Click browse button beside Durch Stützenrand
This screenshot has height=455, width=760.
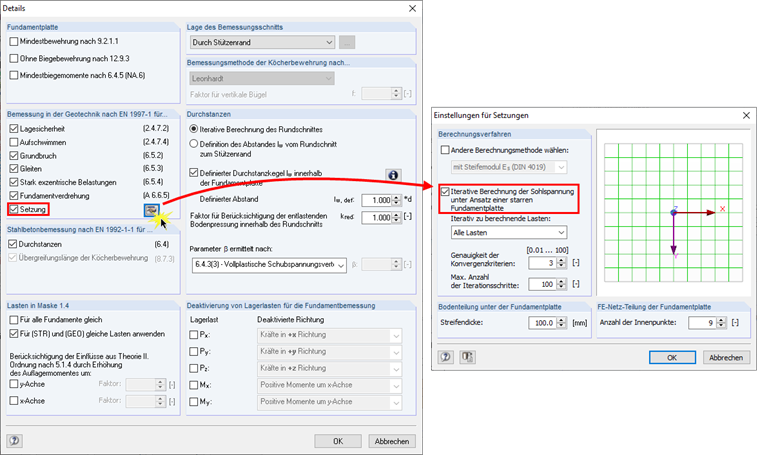[347, 42]
